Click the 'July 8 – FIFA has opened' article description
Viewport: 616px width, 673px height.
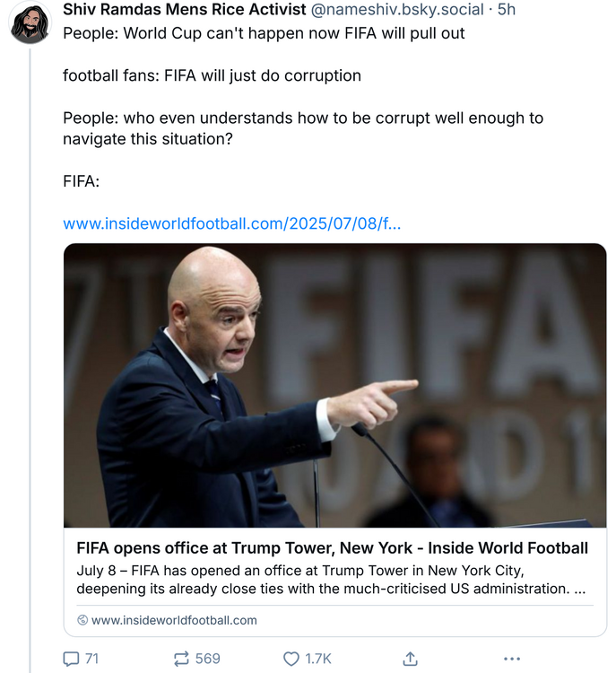point(332,580)
